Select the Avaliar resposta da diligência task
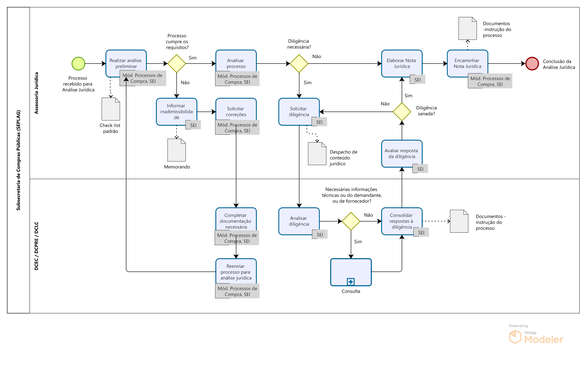The height and width of the screenshot is (379, 588). pos(401,153)
